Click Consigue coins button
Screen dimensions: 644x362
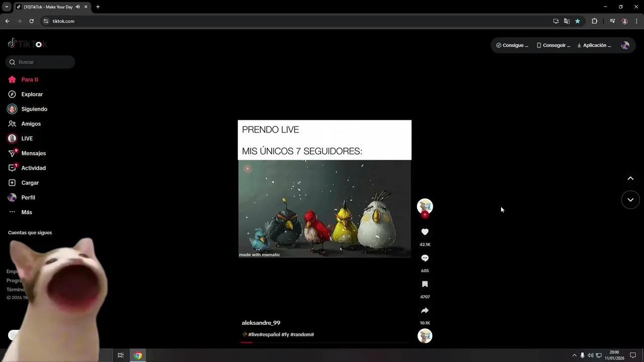click(x=512, y=45)
